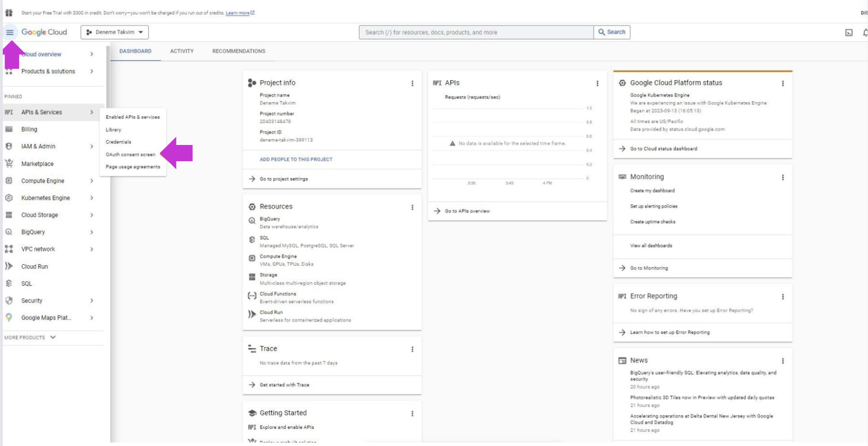Image resolution: width=868 pixels, height=446 pixels.
Task: Click Explore and enable APIs link
Action: point(287,427)
